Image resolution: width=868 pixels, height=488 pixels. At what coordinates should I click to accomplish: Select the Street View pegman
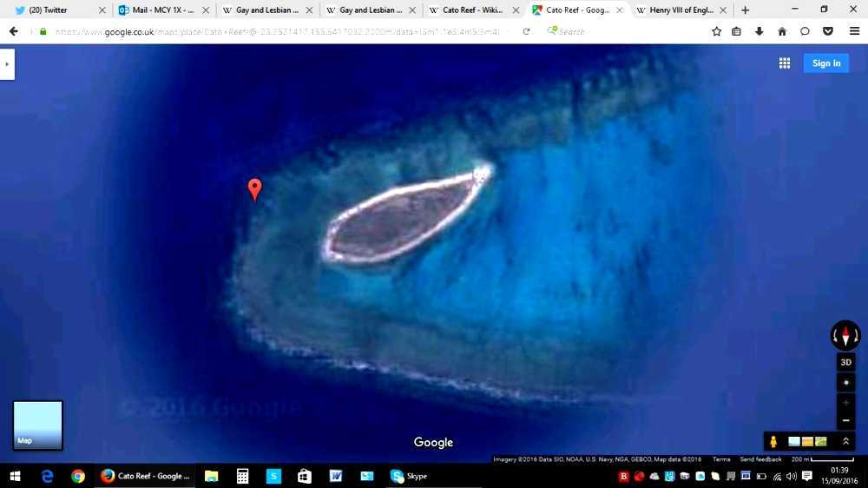[773, 441]
